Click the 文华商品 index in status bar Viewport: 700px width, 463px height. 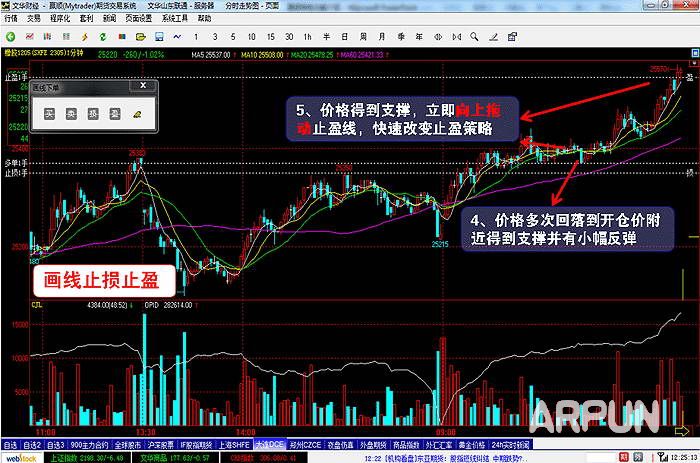175,458
